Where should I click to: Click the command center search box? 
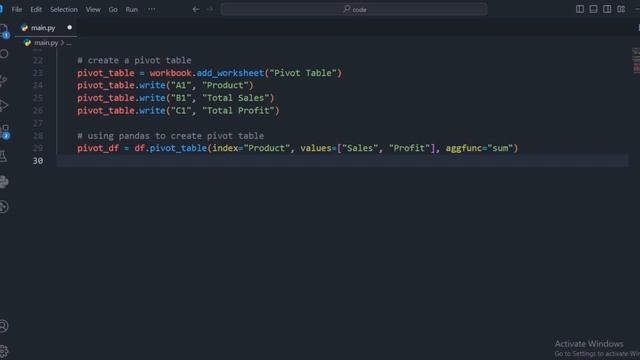click(x=354, y=9)
